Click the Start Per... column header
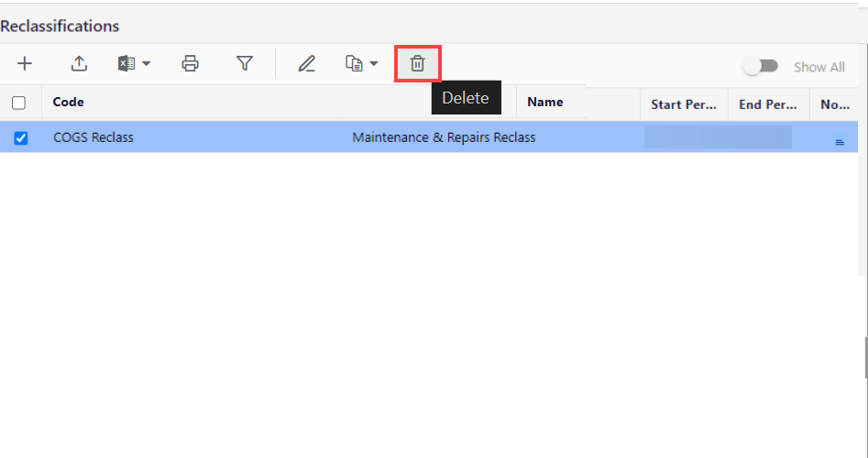Image resolution: width=868 pixels, height=458 pixels. click(x=684, y=104)
